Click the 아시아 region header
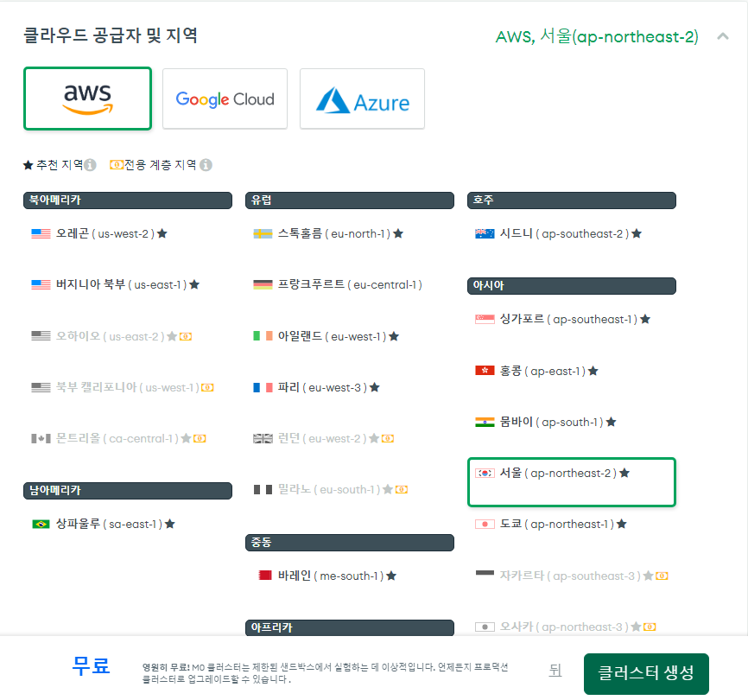 tap(572, 286)
